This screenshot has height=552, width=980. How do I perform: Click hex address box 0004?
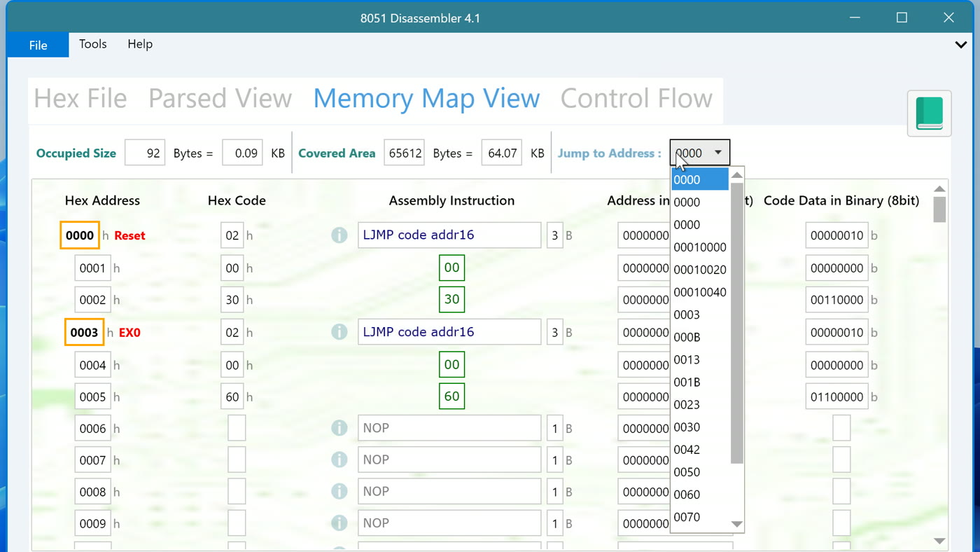[92, 365]
